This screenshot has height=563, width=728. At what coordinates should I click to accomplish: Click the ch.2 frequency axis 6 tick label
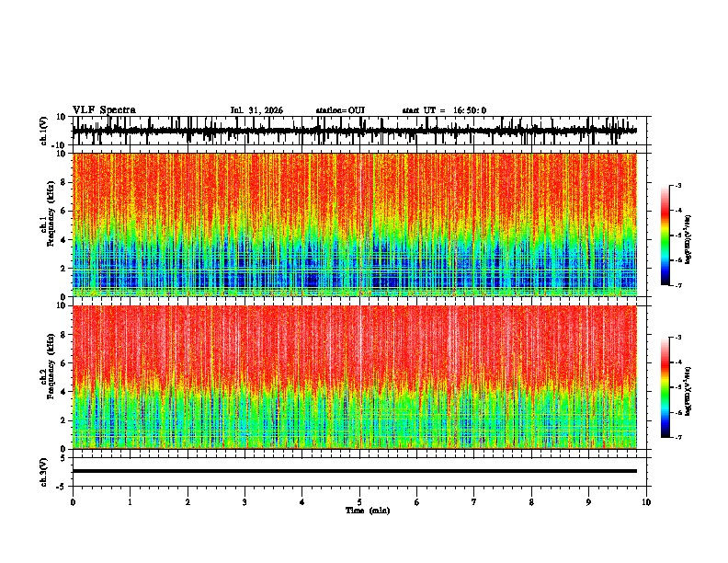[x=64, y=363]
